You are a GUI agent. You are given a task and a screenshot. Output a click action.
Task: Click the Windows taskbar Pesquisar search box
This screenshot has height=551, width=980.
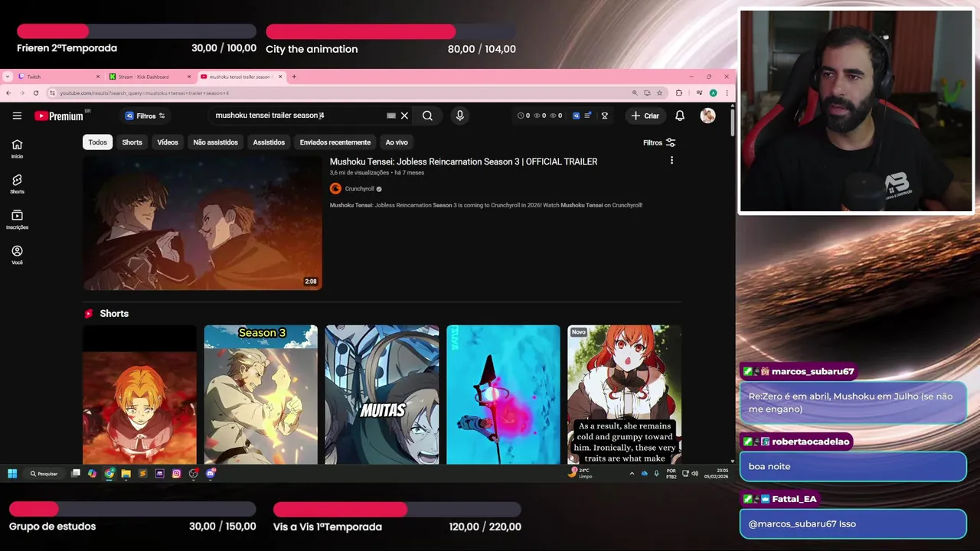pos(44,474)
